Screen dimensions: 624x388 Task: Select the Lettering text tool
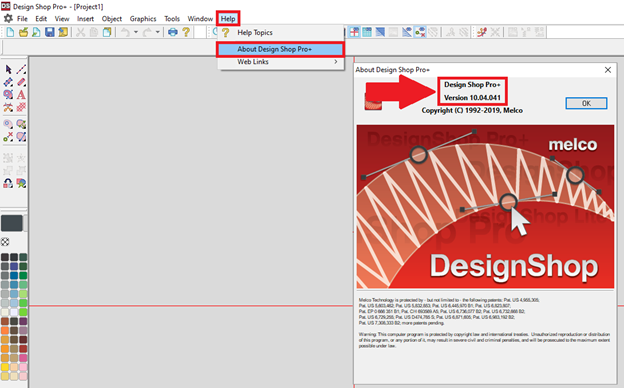(x=21, y=95)
